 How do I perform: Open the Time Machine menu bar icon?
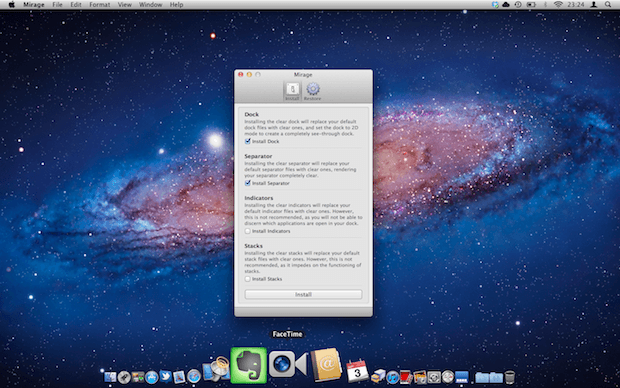point(518,5)
